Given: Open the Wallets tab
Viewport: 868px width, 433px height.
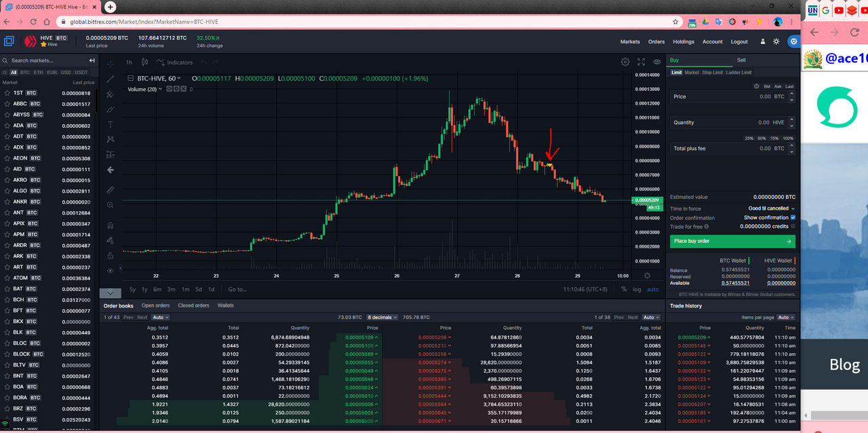Looking at the screenshot, I should tap(226, 305).
